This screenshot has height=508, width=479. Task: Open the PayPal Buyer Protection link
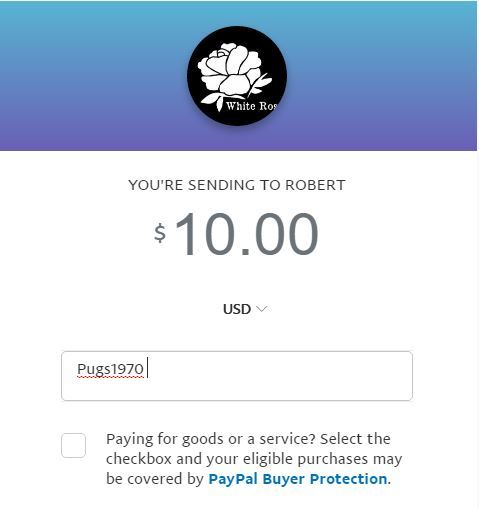298,479
